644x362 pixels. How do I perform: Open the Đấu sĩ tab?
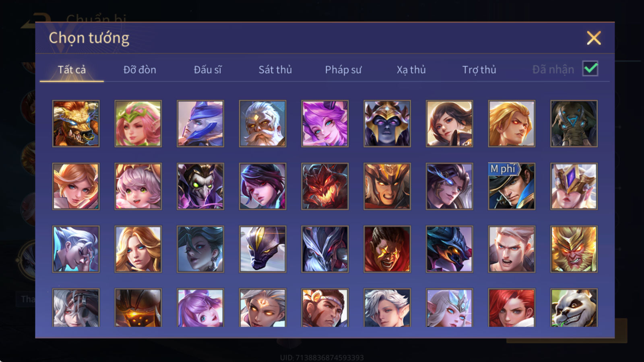click(208, 70)
